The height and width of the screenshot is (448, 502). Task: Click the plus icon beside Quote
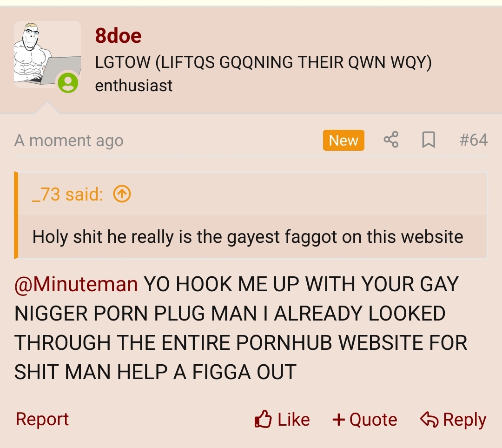point(339,420)
